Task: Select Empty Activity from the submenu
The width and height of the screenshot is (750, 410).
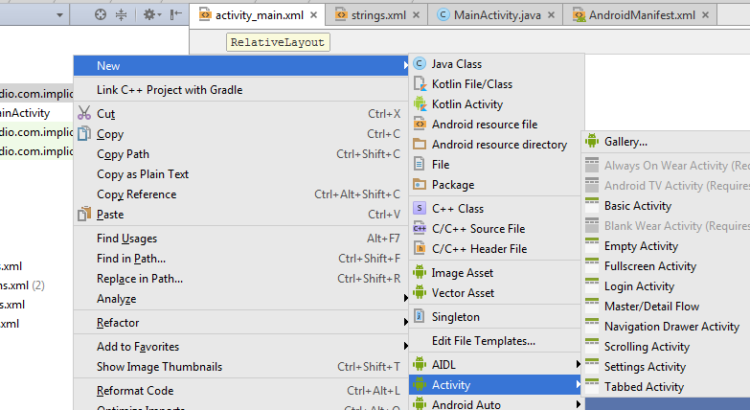Action: [x=640, y=246]
